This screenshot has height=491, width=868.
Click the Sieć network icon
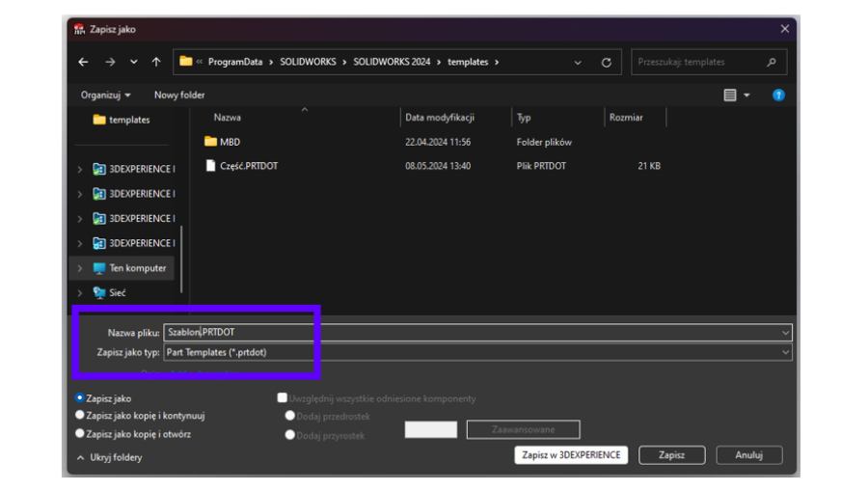(99, 293)
